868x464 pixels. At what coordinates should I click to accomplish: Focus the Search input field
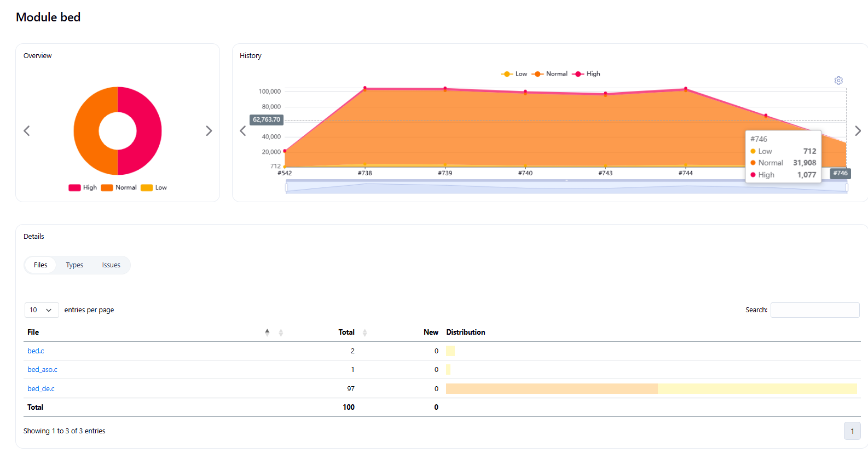815,310
